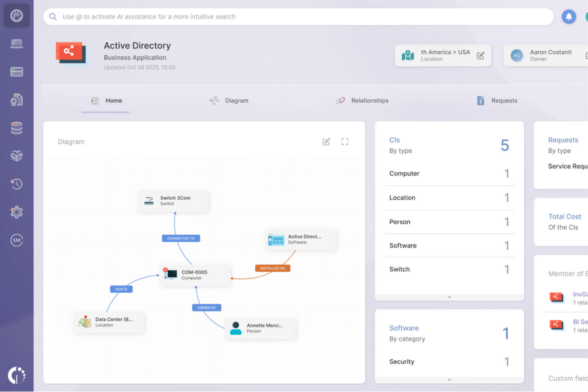Click the Computer row in CIs

449,174
